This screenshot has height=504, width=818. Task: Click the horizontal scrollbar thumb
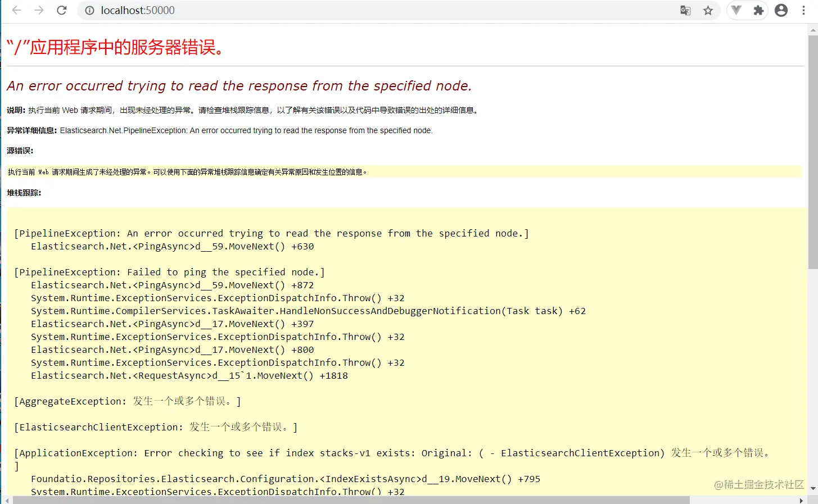click(351, 500)
